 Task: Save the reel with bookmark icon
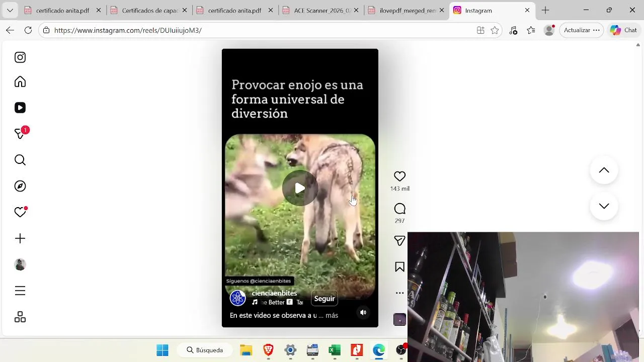[399, 267]
